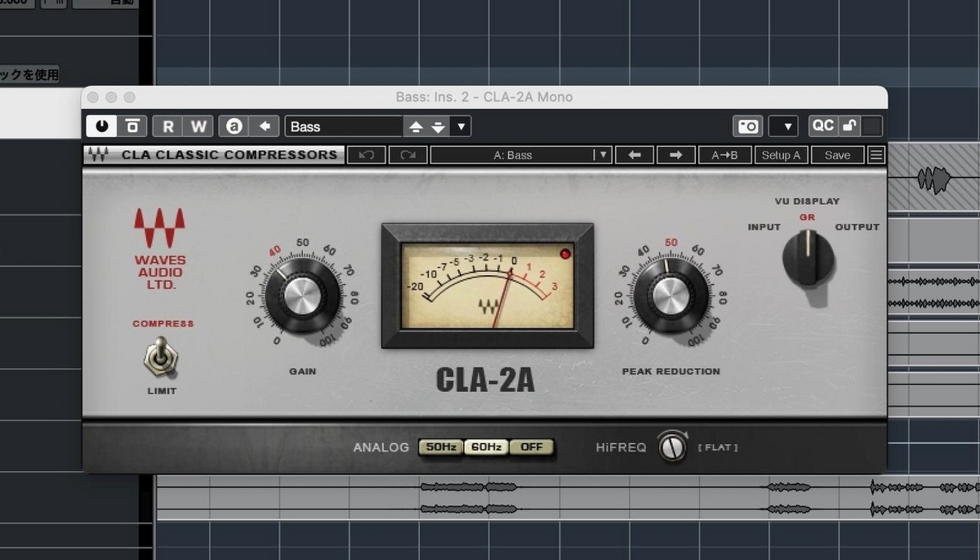Go to next Waves preset right arrow
The width and height of the screenshot is (980, 560).
676,155
